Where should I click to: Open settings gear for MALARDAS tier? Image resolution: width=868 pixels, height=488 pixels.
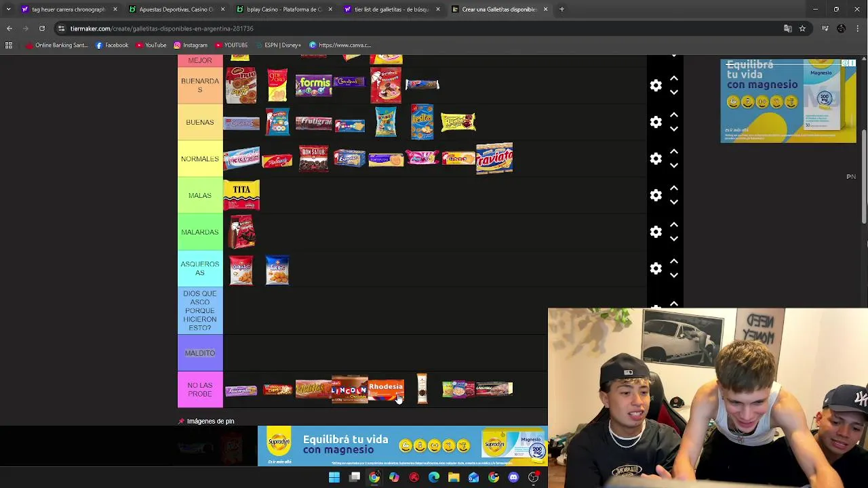pyautogui.click(x=656, y=232)
